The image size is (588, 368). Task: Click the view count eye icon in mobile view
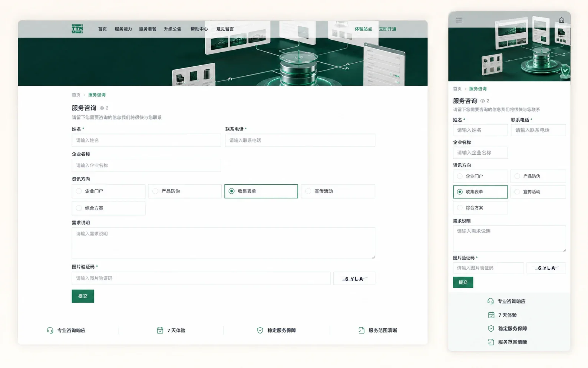[483, 101]
